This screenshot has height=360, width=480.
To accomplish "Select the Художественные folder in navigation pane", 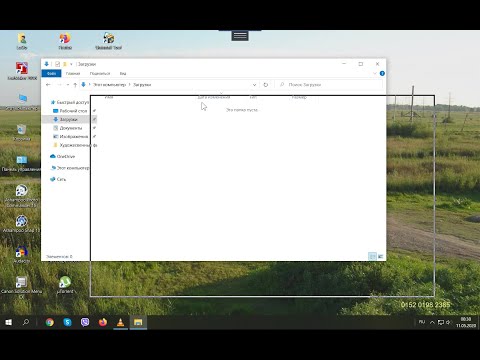I will point(75,145).
